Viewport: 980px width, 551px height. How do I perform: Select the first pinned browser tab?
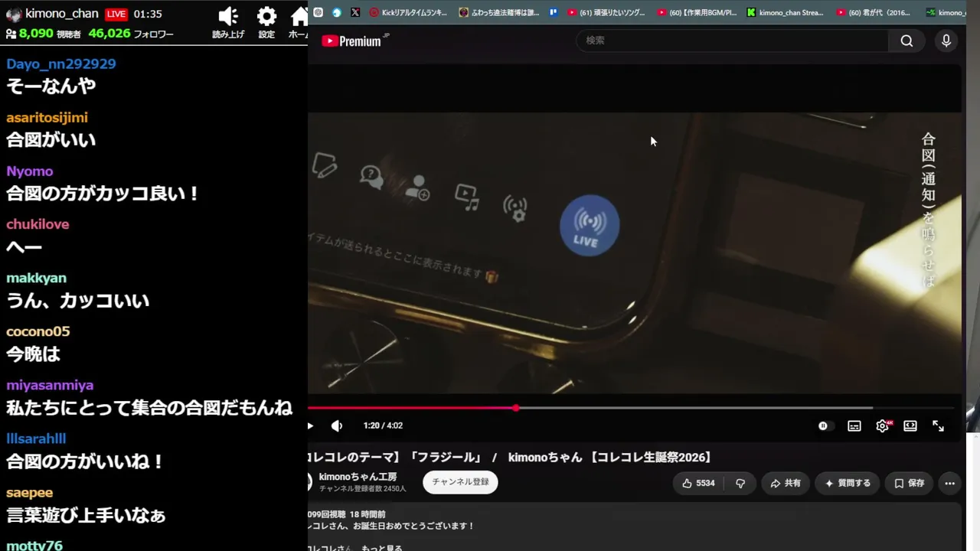(318, 12)
